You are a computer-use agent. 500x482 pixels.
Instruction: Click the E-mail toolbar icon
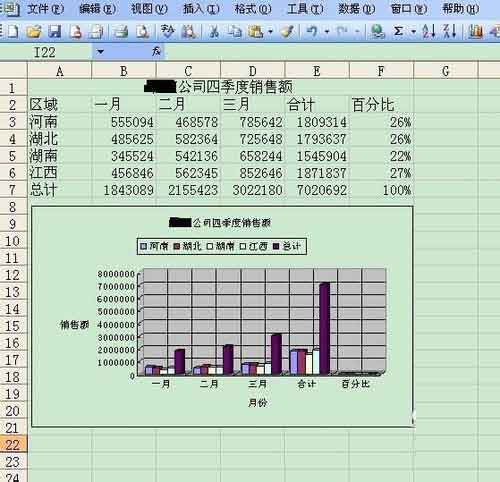(x=97, y=31)
